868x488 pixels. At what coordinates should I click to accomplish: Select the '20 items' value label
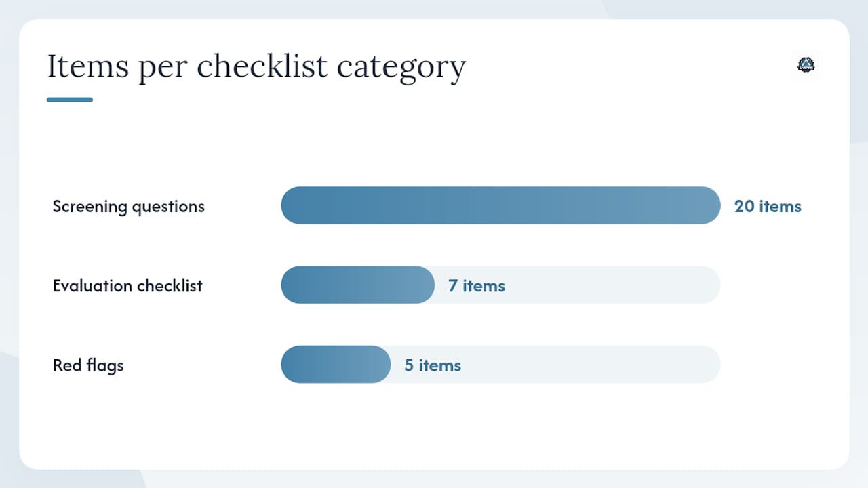coord(768,206)
